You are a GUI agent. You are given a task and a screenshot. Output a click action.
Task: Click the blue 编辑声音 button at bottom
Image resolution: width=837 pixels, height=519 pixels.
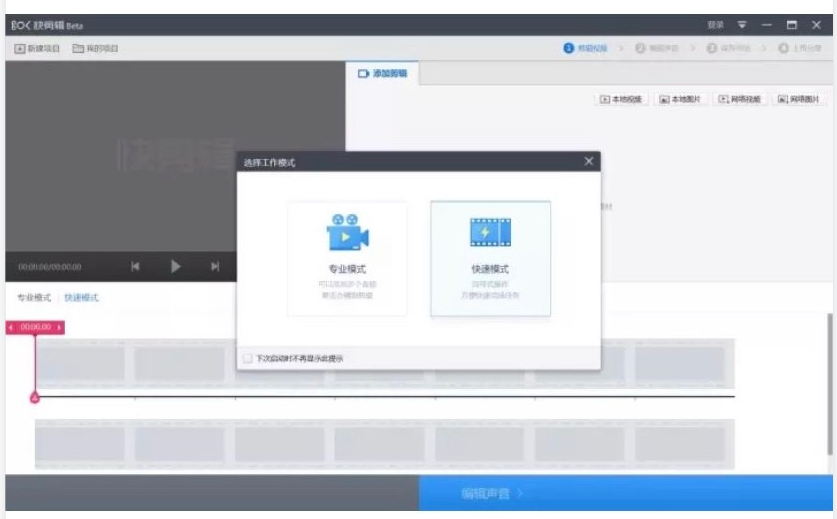[626, 493]
